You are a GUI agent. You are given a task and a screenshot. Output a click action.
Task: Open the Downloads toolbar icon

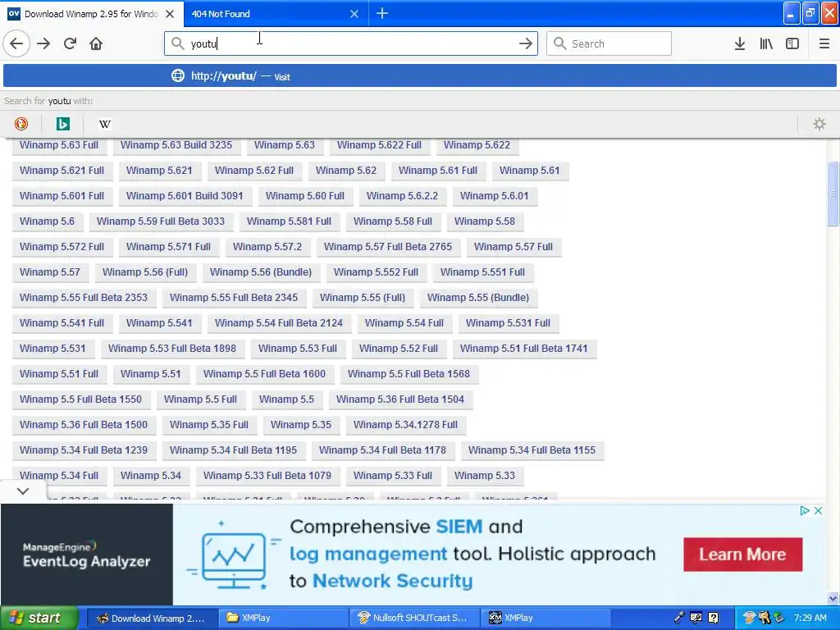point(740,43)
